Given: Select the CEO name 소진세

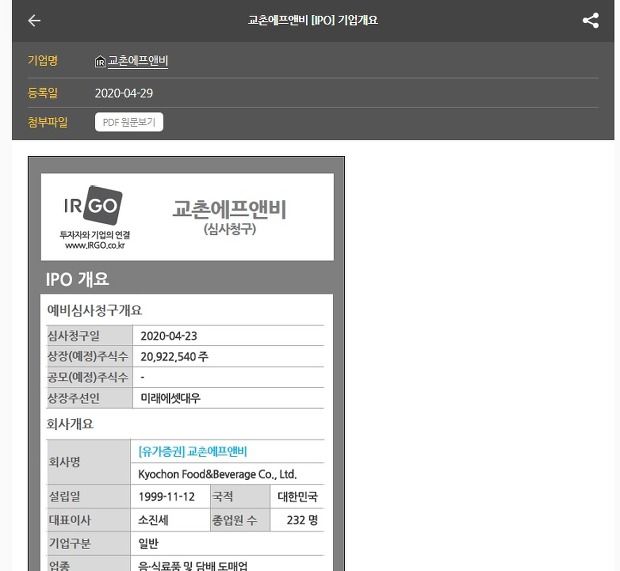Looking at the screenshot, I should pos(153,520).
